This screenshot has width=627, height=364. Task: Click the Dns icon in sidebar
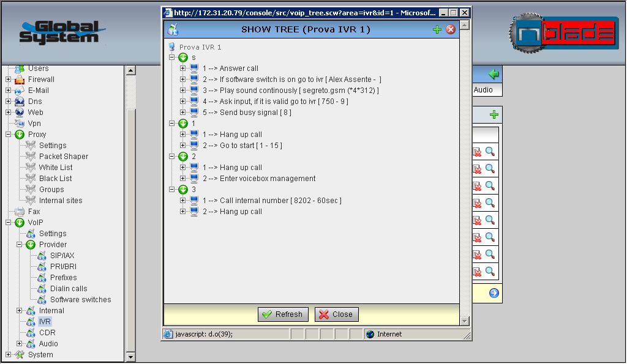pos(20,102)
